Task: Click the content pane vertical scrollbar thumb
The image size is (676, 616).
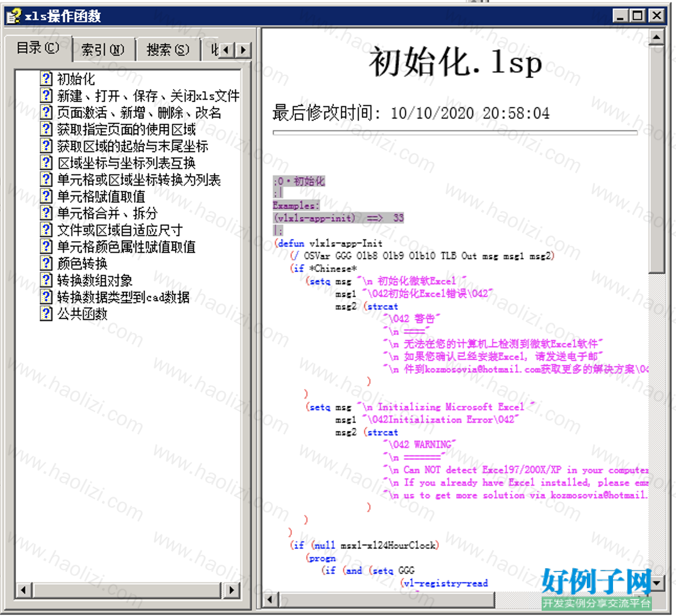Action: click(656, 158)
